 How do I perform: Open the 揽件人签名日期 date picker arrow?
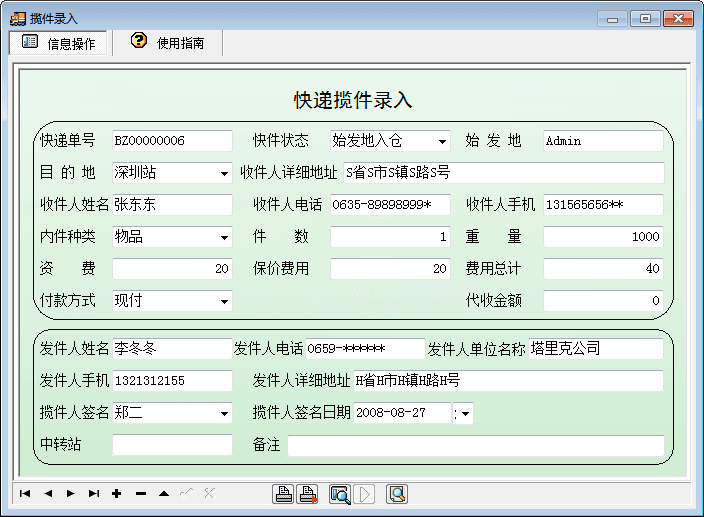click(x=465, y=413)
